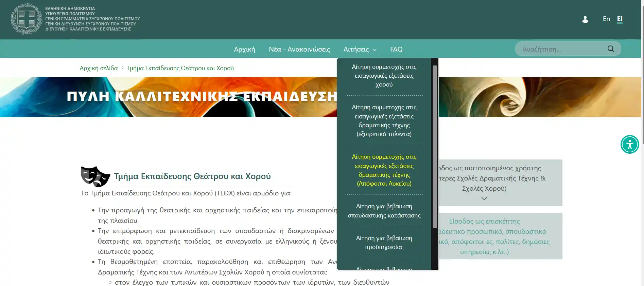Viewport: 644px width, 286px height.
Task: Click the ΠΥΛΗ ΚΑΛΛΙΤΕΧΝΙΚΗΣ ΕΚΠΑΙΔΕΥΣΗΣ banner title
Action: click(202, 96)
